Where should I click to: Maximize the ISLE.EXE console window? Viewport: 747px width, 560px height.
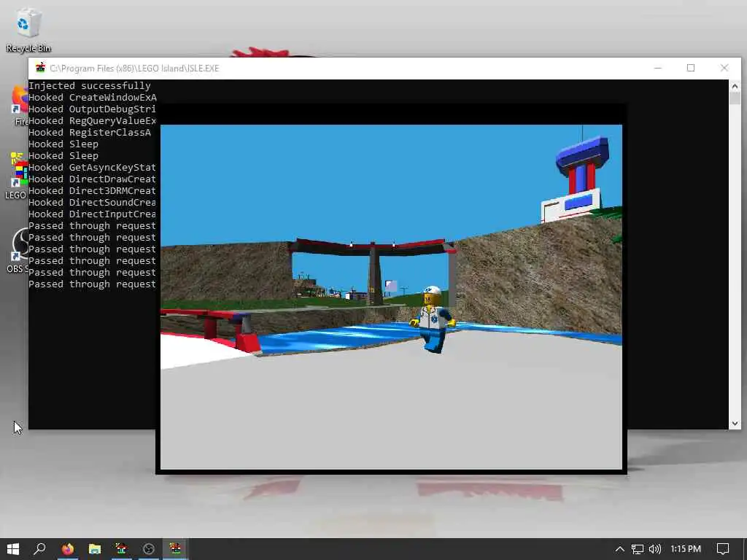click(691, 68)
